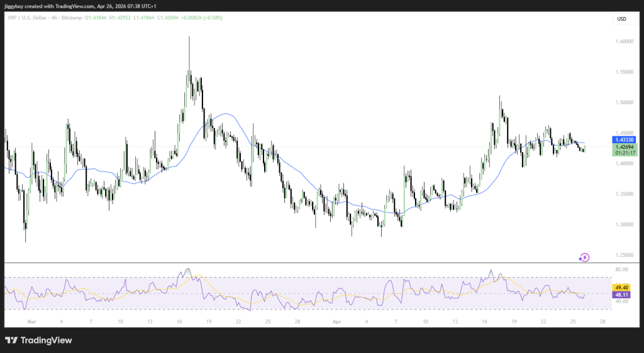Screen dimensions: 644x353
Task: Click the +0.00826 (+0.58%) change value
Action: point(201,18)
